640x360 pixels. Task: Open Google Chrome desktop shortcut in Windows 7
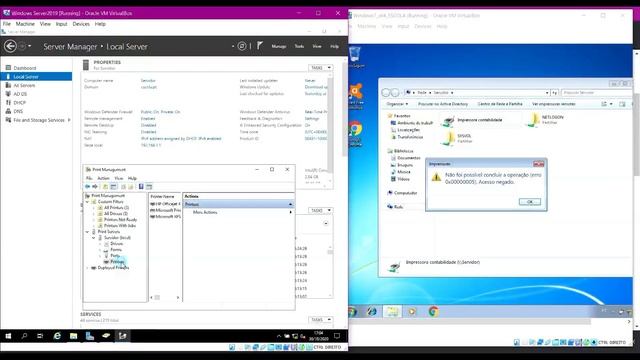tap(356, 133)
